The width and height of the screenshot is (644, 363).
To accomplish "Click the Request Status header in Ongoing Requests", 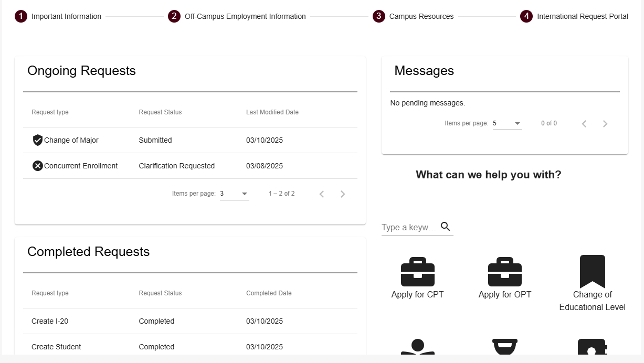I will (x=160, y=112).
